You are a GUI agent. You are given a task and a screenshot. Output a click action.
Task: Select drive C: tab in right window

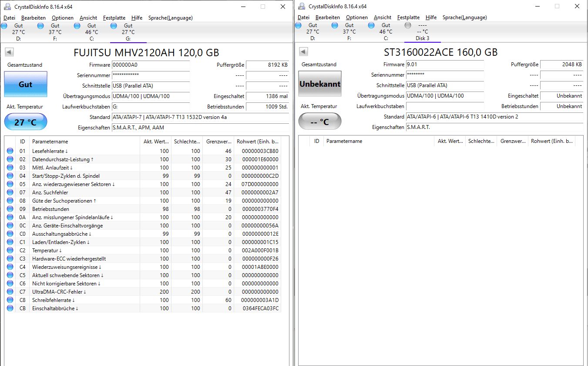click(386, 32)
